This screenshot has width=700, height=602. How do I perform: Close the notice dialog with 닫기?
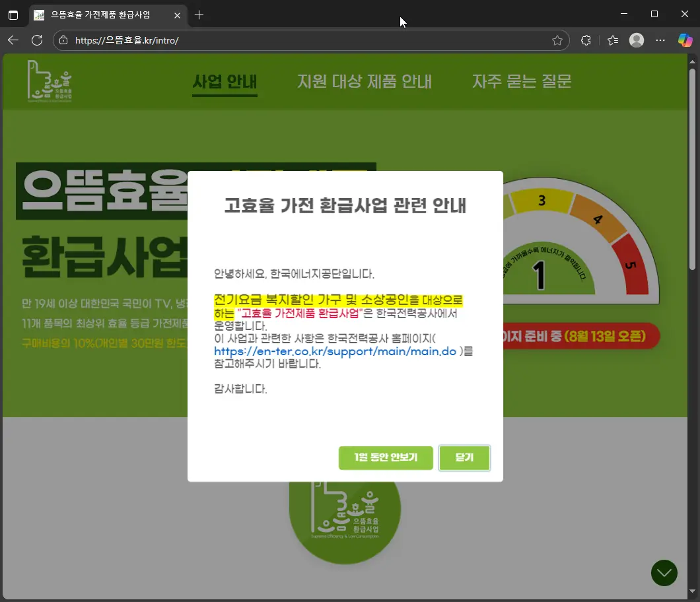pos(464,457)
